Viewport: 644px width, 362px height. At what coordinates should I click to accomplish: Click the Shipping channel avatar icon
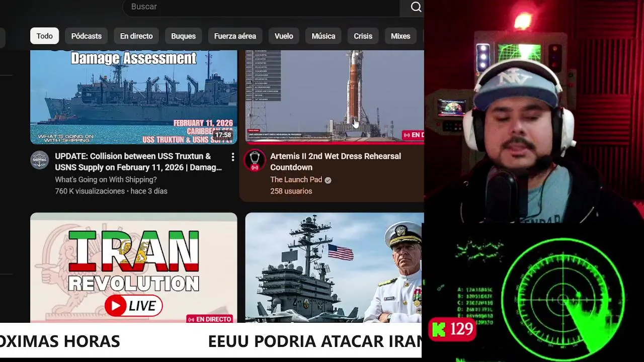(40, 160)
